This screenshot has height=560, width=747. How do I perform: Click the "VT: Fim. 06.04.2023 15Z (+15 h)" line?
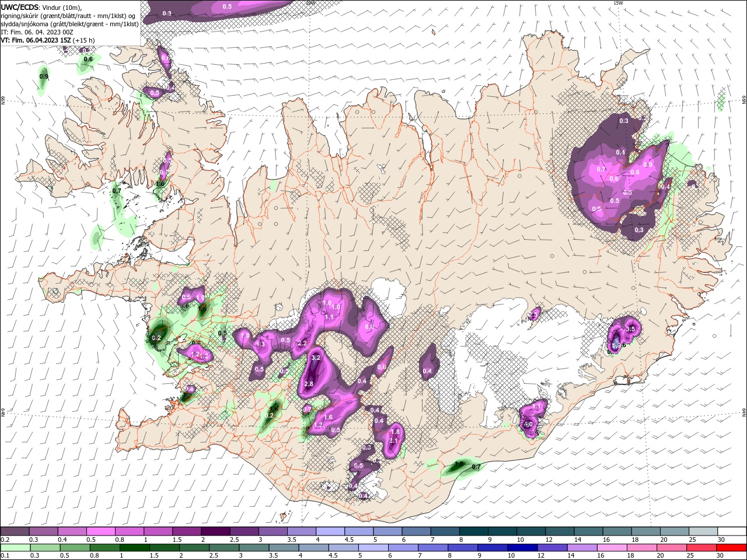point(48,40)
